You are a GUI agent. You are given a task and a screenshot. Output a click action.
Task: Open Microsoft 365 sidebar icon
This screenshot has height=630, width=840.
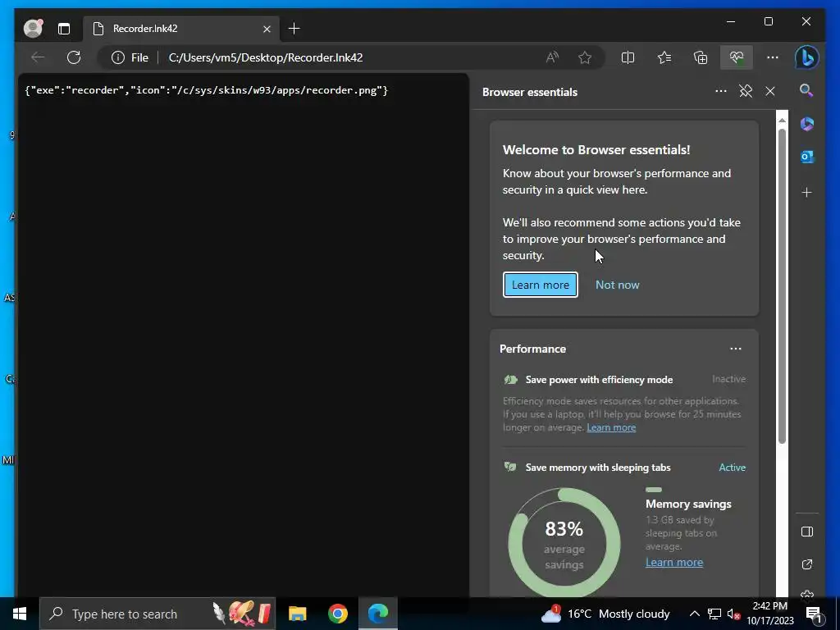pyautogui.click(x=807, y=124)
